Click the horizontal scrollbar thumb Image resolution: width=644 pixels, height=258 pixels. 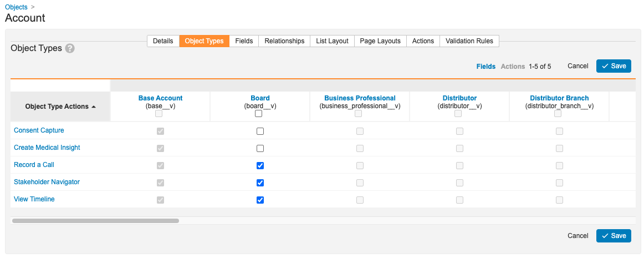95,221
